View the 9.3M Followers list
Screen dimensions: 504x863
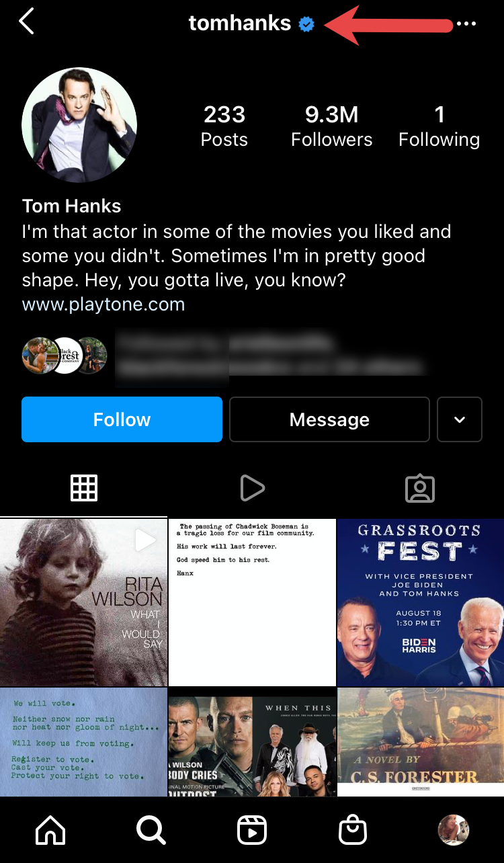click(x=331, y=126)
